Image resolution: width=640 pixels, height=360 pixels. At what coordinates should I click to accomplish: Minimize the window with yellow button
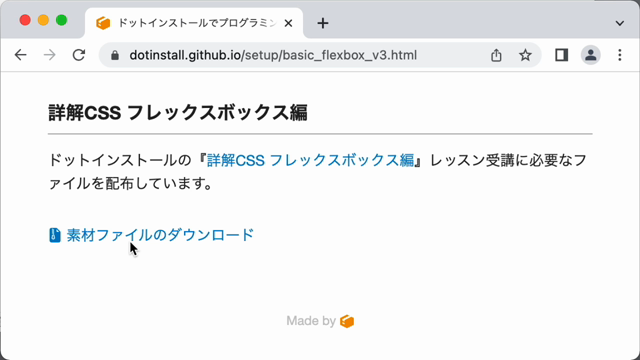tap(43, 20)
